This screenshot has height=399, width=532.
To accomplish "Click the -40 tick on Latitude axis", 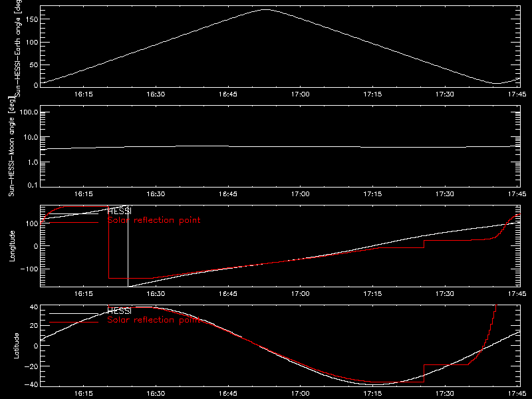I will (x=31, y=385).
